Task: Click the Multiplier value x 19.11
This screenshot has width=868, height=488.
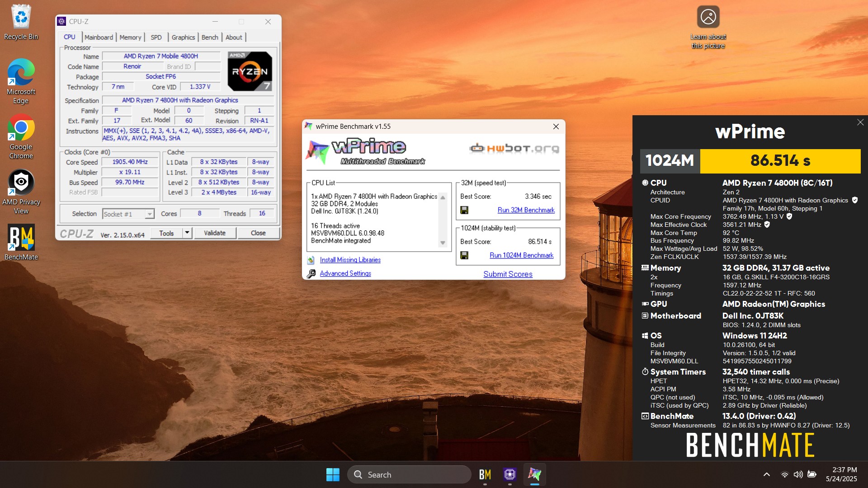Action: [130, 172]
